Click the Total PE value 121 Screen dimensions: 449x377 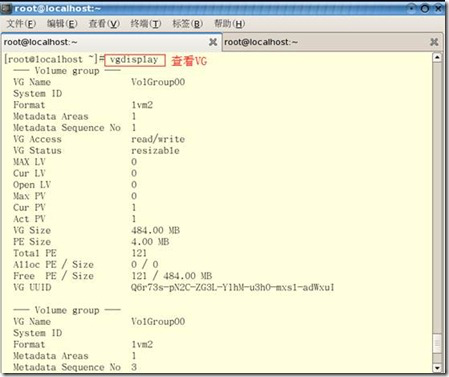coord(139,253)
